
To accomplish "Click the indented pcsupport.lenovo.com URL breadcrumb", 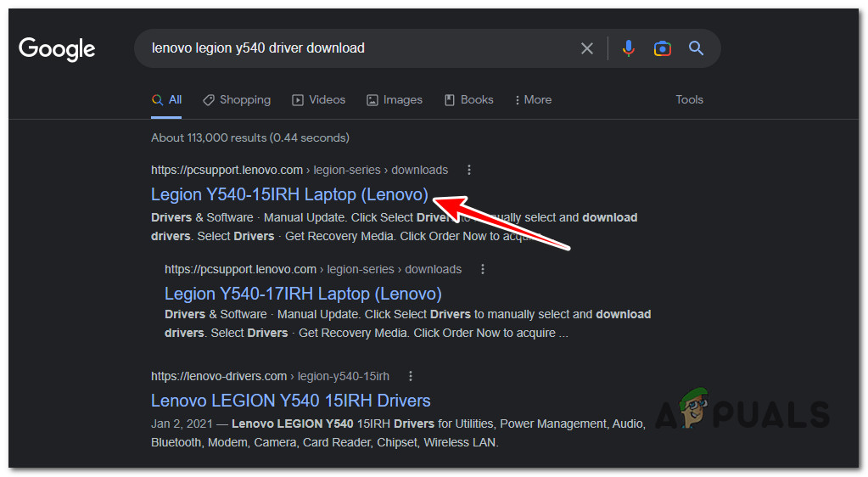I will pyautogui.click(x=313, y=269).
